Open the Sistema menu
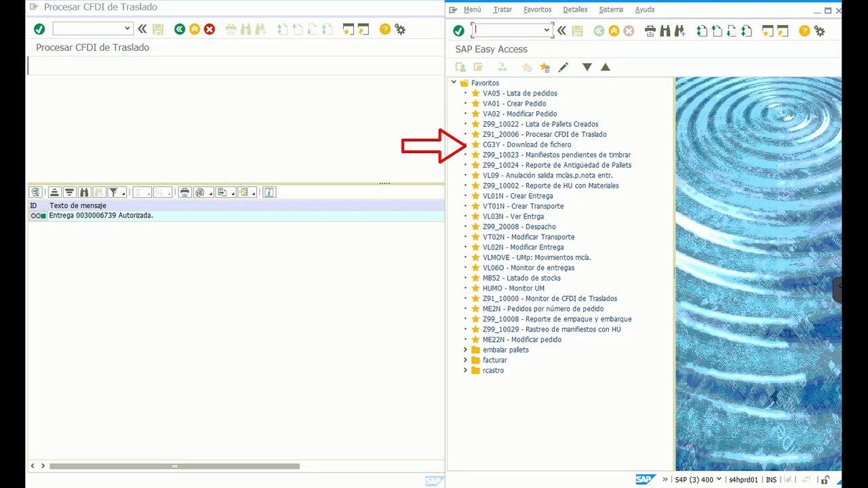Image resolution: width=868 pixels, height=488 pixels. click(611, 9)
